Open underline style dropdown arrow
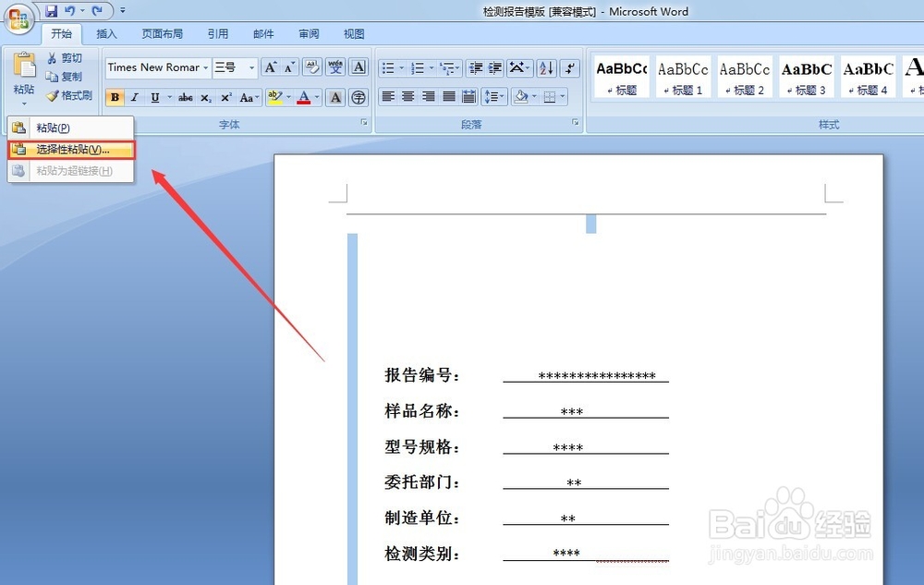This screenshot has width=924, height=585. tap(169, 97)
